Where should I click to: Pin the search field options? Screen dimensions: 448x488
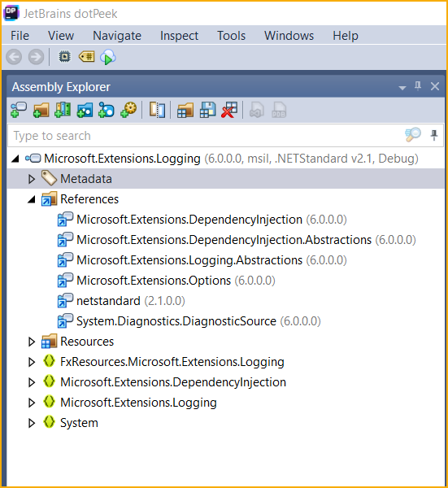point(434,135)
